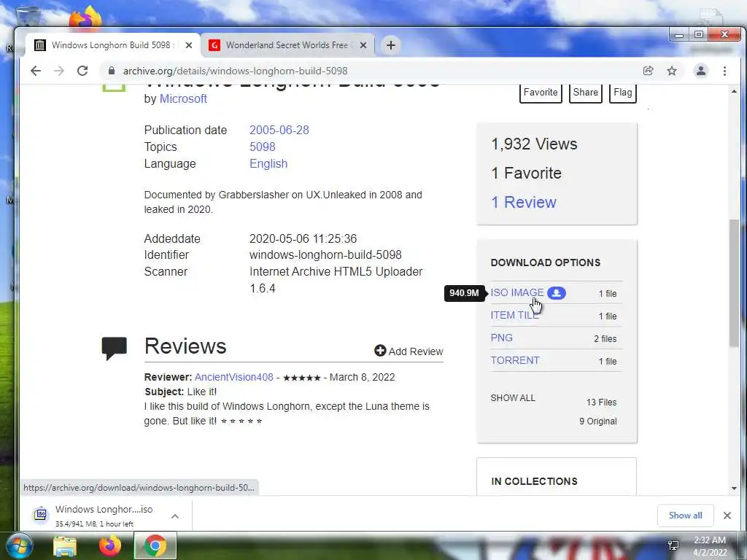The image size is (747, 560).
Task: Open the PNG download option
Action: 502,338
